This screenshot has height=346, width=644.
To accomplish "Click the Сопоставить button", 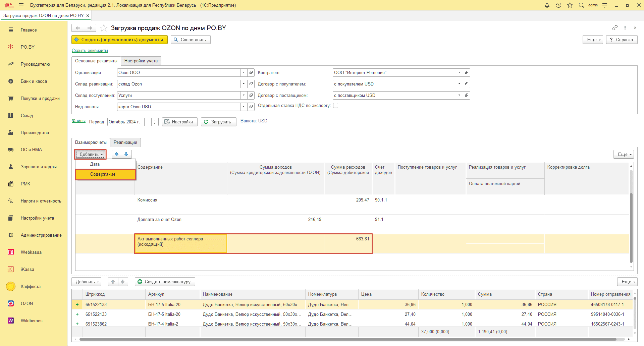I will 191,40.
